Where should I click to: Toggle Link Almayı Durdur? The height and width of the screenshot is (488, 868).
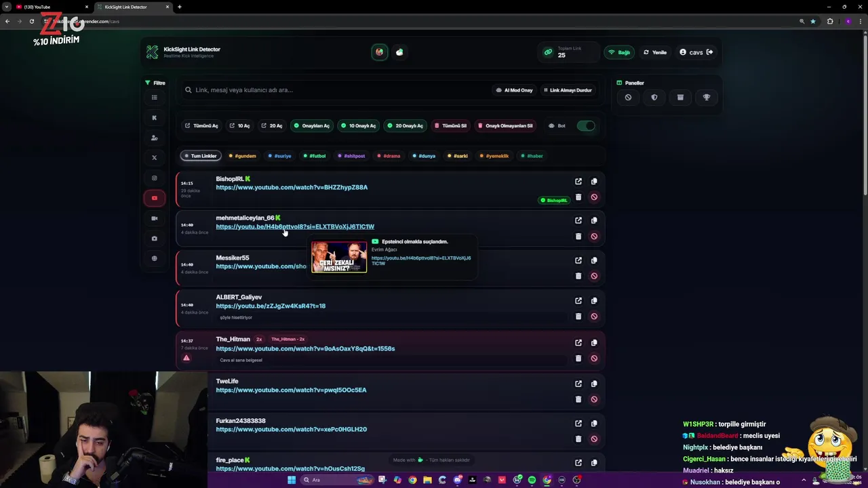pyautogui.click(x=568, y=90)
